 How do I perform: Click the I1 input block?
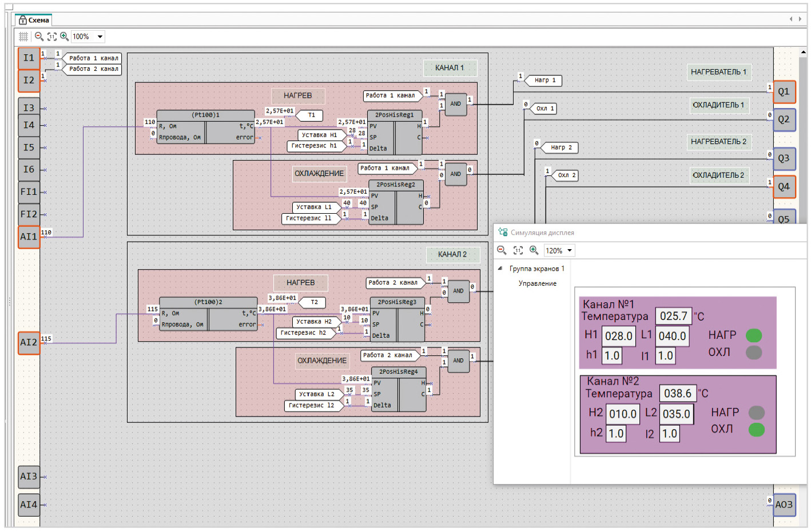click(x=29, y=58)
